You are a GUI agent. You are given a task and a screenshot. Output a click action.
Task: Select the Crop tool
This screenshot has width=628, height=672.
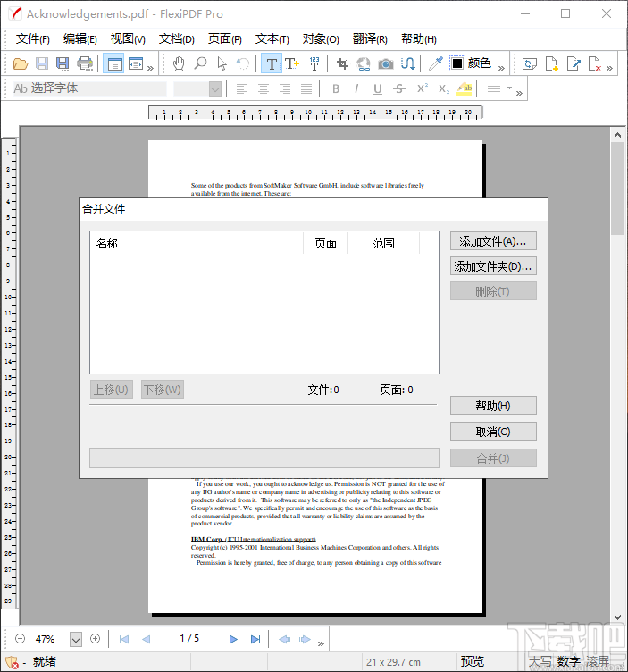342,64
